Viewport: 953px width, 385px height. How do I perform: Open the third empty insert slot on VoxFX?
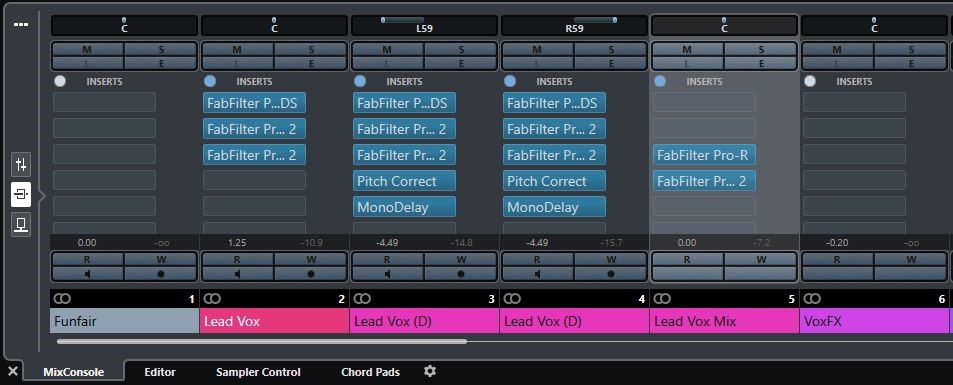click(x=855, y=154)
